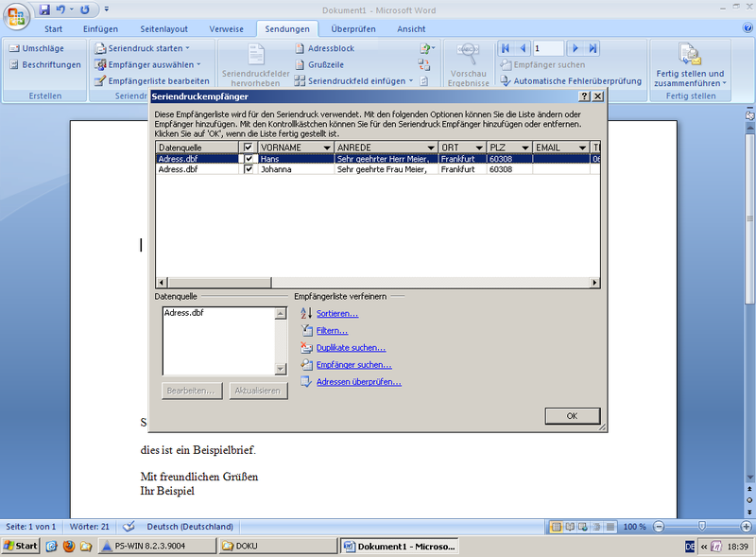Open Umschläge from the Erstellen group

pos(37,48)
